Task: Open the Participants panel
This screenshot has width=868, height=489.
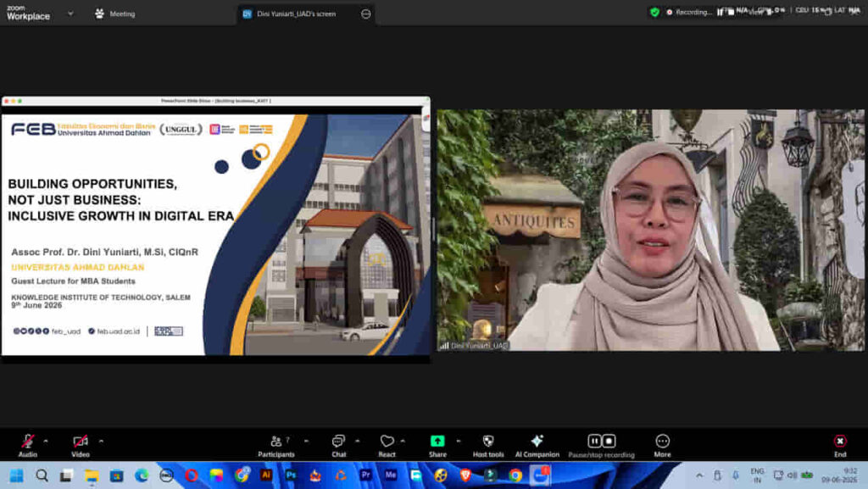Action: pos(276,446)
